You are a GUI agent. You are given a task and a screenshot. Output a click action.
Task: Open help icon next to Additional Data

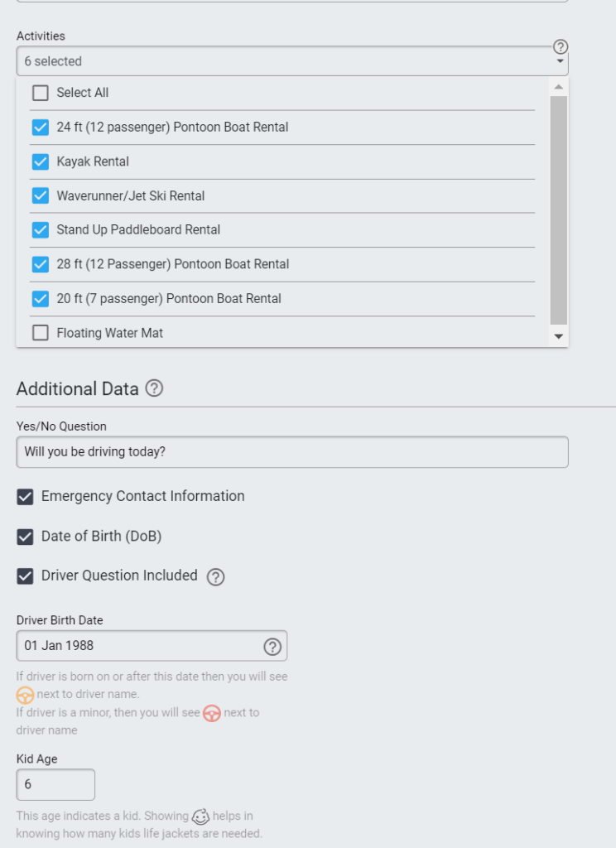coord(154,388)
